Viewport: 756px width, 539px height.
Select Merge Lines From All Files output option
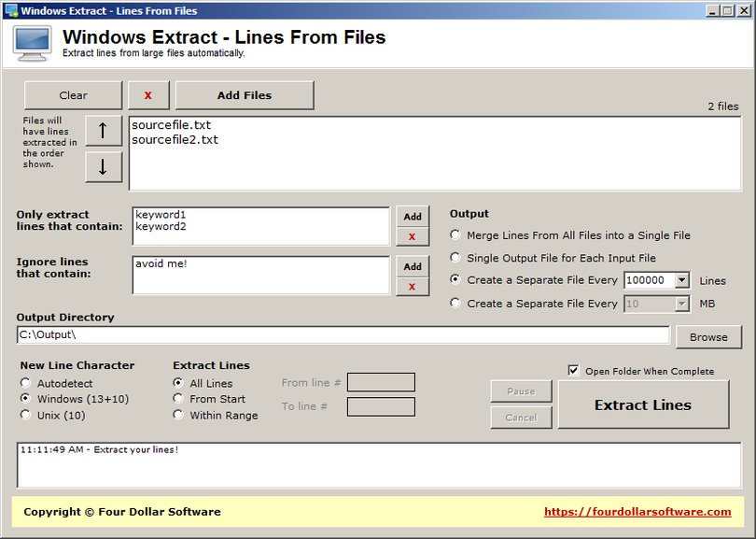[455, 234]
